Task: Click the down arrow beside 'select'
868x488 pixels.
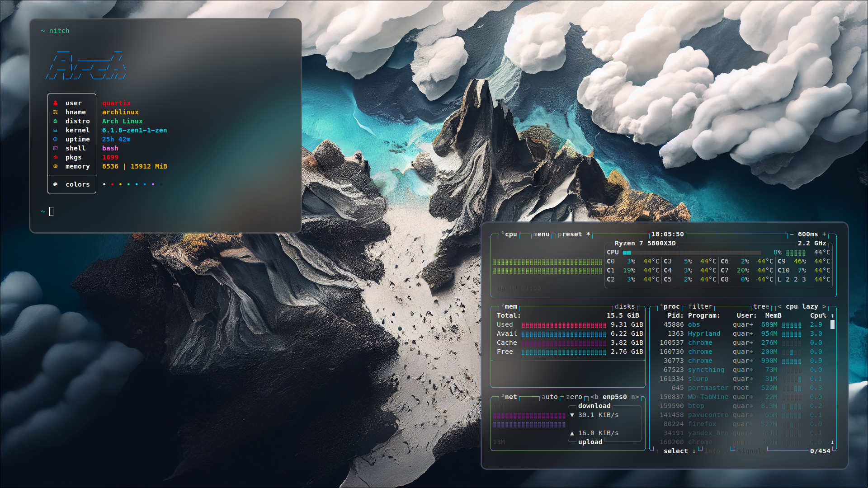Action: pos(694,451)
